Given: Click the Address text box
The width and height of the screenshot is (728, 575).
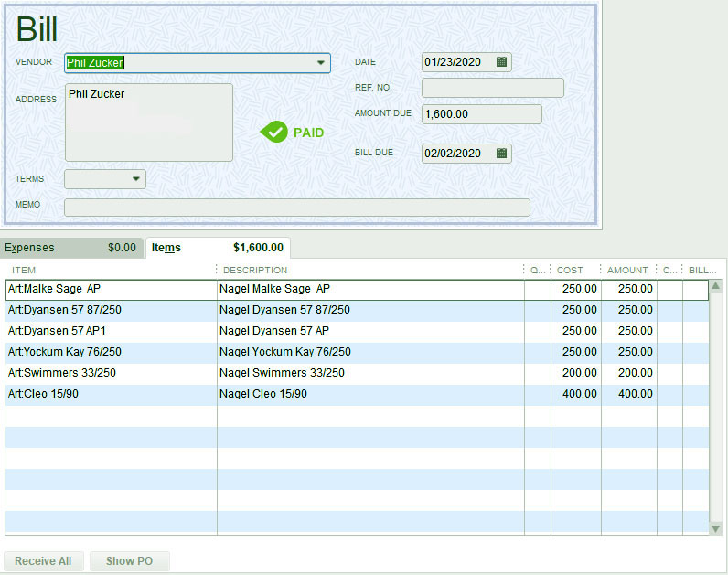Looking at the screenshot, I should 148,122.
